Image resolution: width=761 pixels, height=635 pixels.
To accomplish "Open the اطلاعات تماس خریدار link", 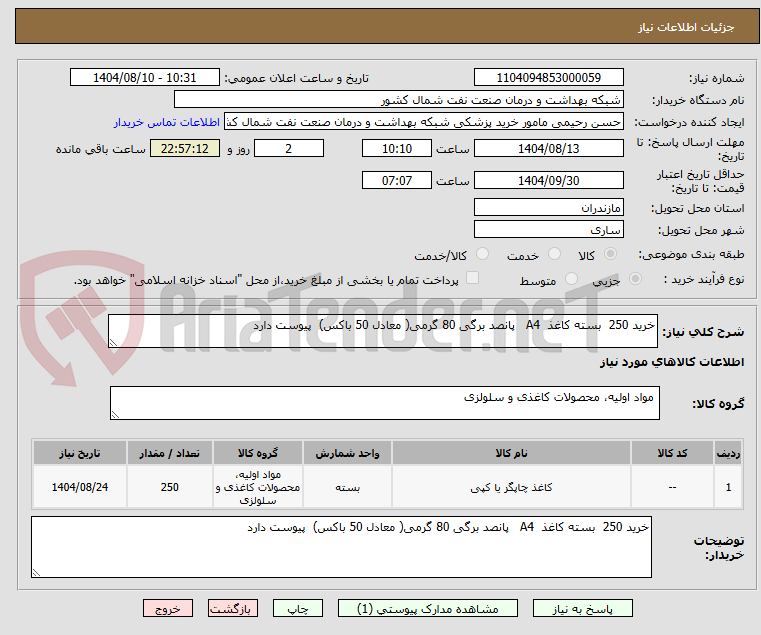I will tap(167, 122).
